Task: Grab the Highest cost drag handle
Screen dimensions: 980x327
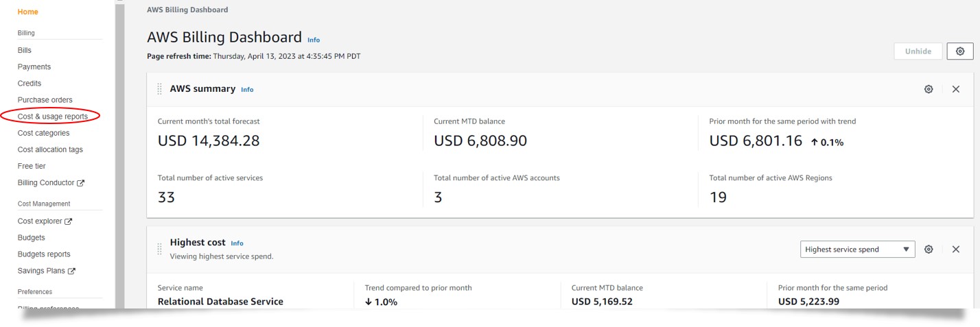Action: coord(160,248)
